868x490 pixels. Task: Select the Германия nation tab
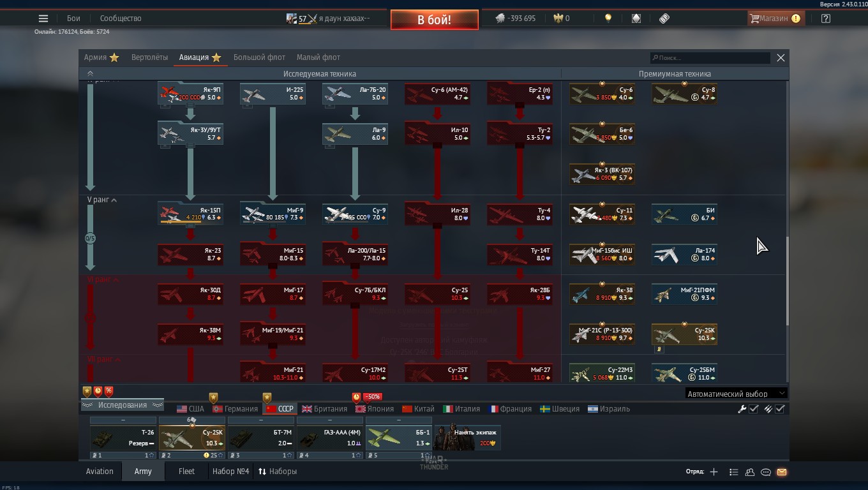click(236, 409)
